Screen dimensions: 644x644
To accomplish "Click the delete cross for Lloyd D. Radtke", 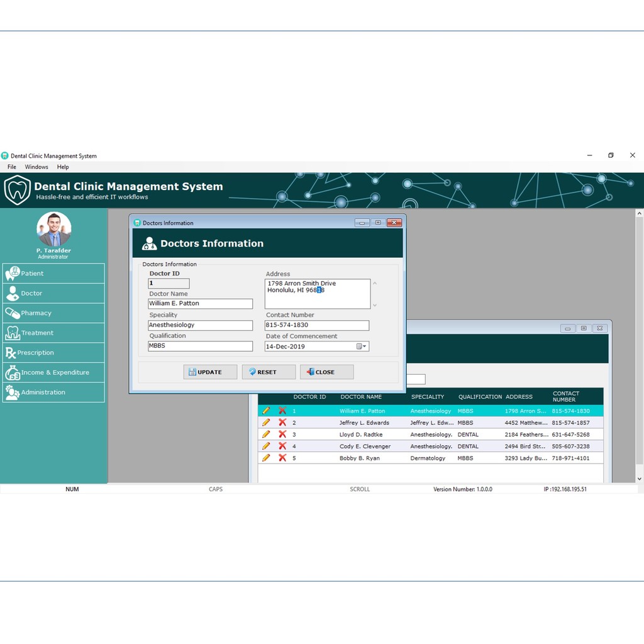I will pyautogui.click(x=282, y=434).
